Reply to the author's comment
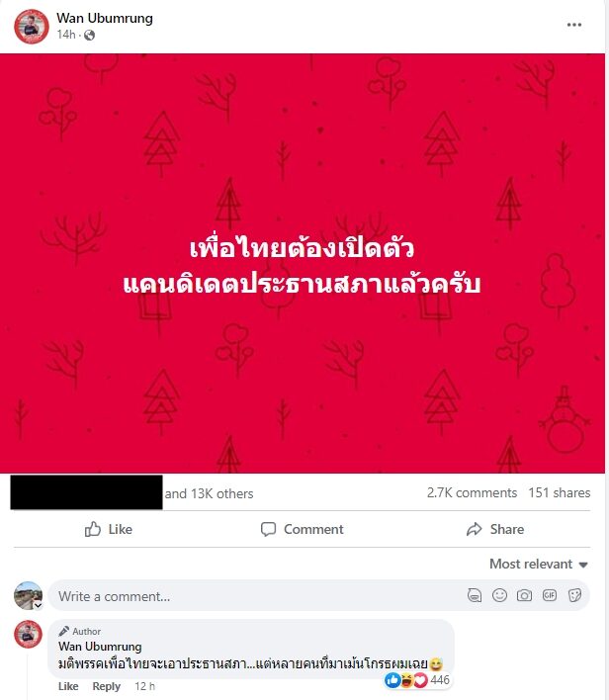Viewport: 609px width, 700px height. pyautogui.click(x=106, y=686)
